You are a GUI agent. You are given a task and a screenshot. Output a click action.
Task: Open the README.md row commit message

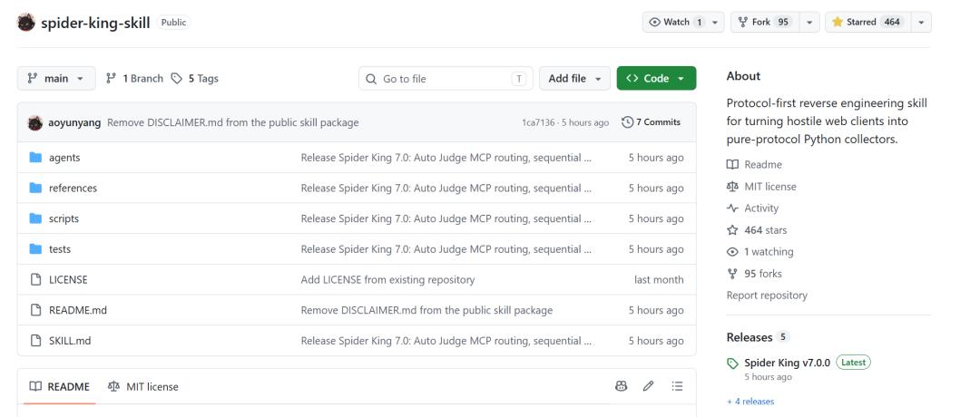[426, 310]
